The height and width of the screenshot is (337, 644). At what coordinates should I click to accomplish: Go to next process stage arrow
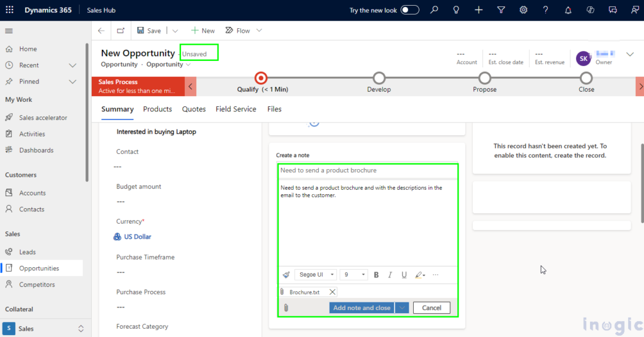click(640, 87)
